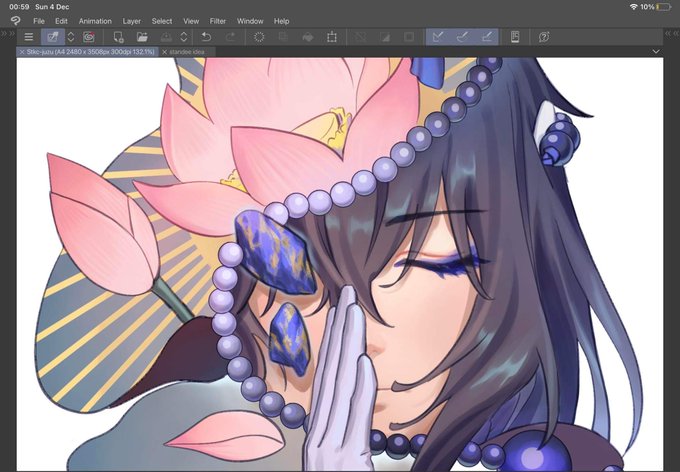The height and width of the screenshot is (472, 680).
Task: Click the Invert Selected Area icon
Action: click(x=385, y=37)
